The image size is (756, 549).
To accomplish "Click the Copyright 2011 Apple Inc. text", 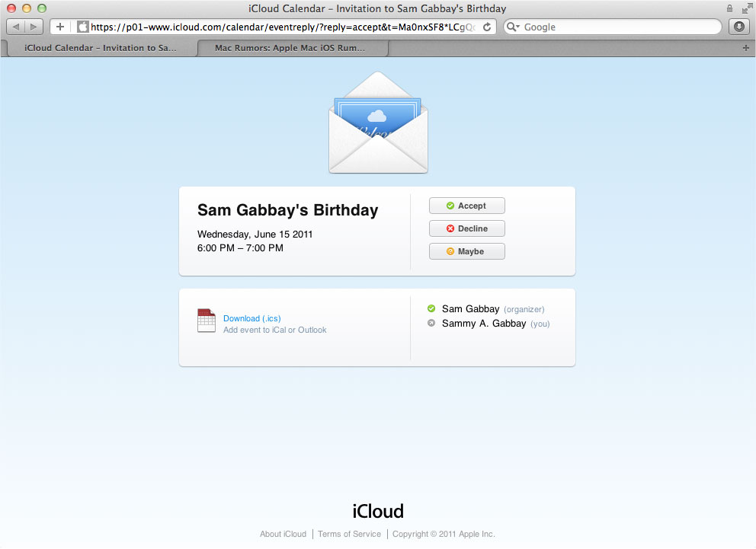I will click(444, 534).
